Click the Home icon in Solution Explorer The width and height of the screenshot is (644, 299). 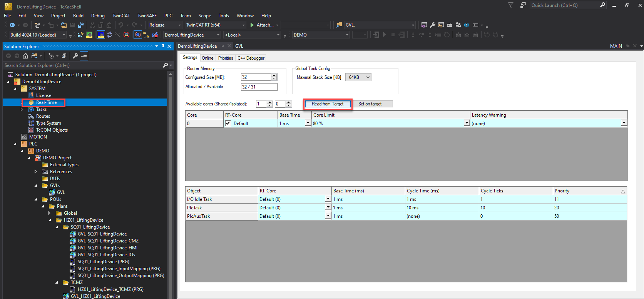coord(25,56)
